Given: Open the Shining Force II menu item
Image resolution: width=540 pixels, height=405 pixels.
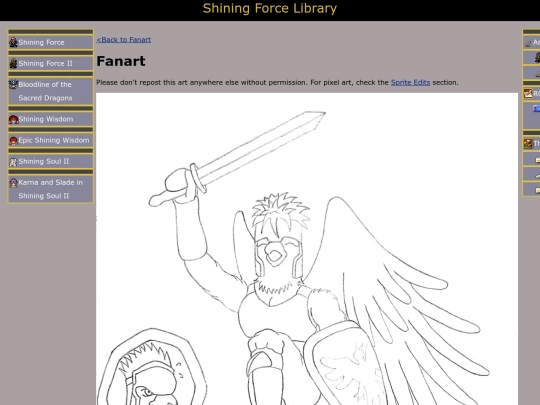Looking at the screenshot, I should tap(51, 63).
